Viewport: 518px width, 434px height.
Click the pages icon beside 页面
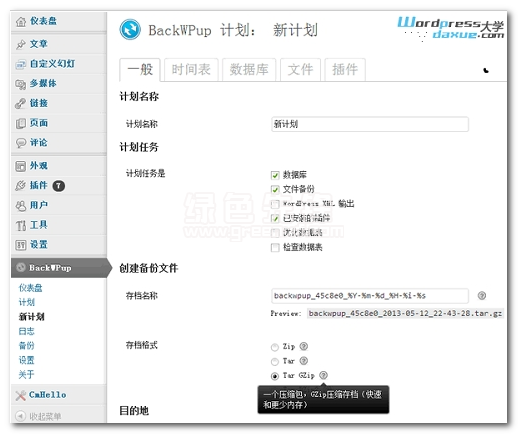(x=21, y=123)
